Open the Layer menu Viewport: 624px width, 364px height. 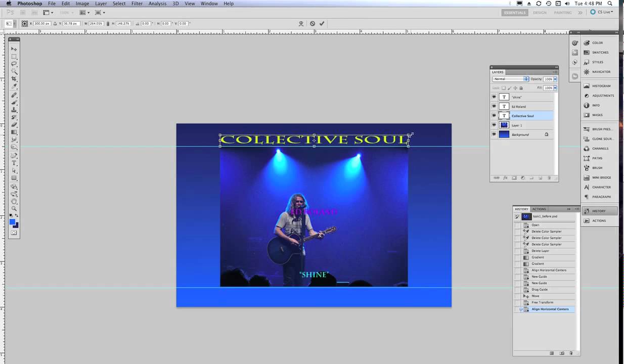click(101, 4)
